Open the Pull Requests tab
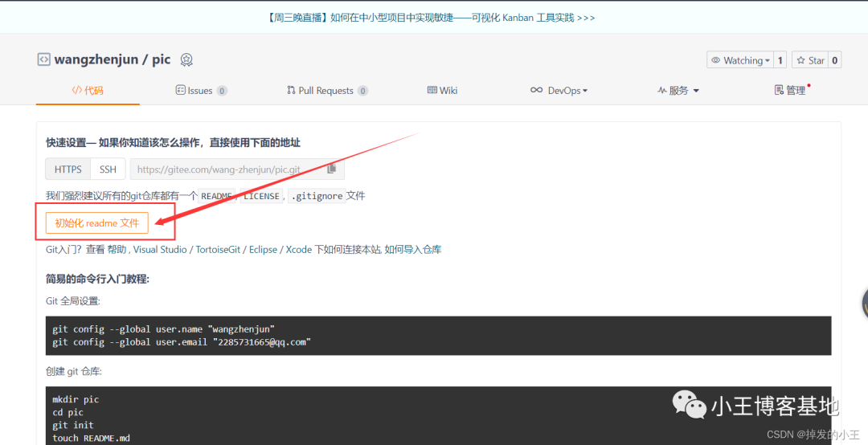 point(327,90)
